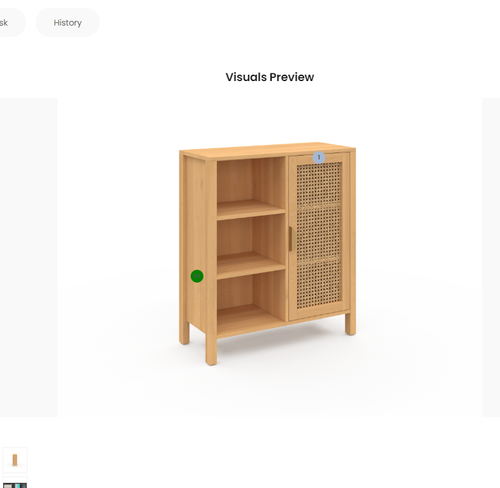The height and width of the screenshot is (488, 500).
Task: Click the cabinet's front-left leg in the preview
Action: (x=211, y=348)
